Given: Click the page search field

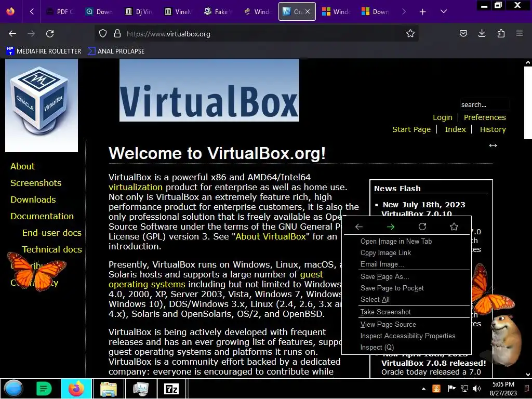Looking at the screenshot, I should (485, 104).
